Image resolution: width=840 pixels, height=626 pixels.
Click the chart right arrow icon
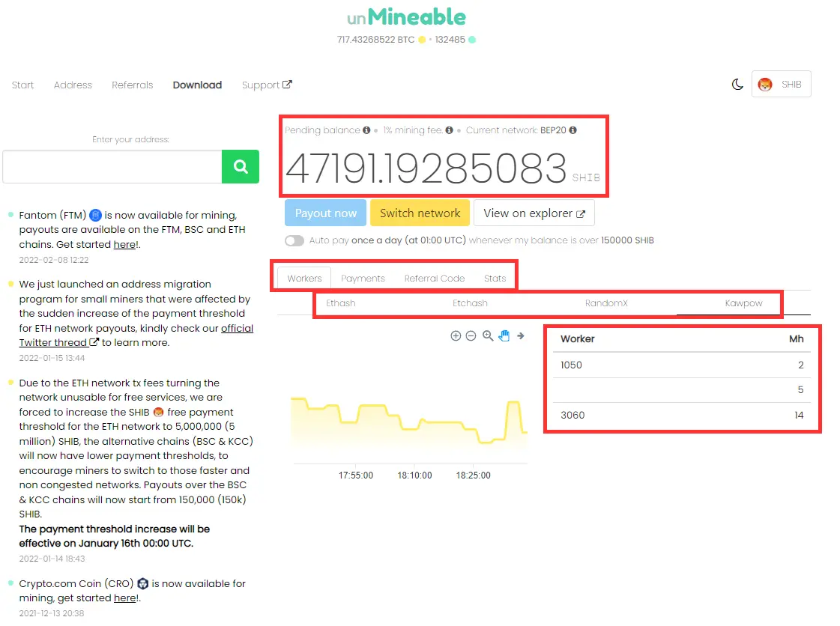[521, 335]
